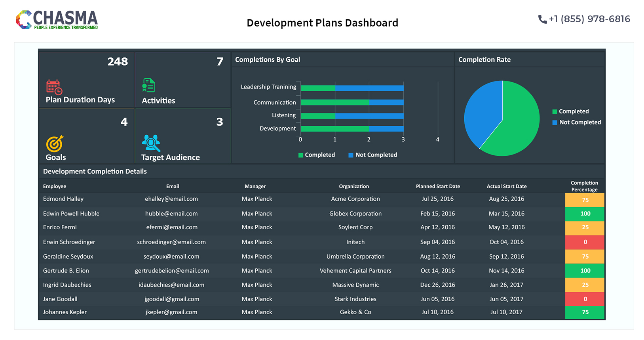Click the phone icon beside number
Screen dimensions: 644x340
pos(542,19)
